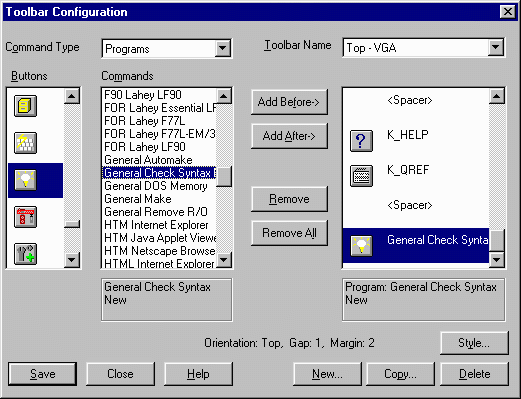Close the Toolbar Configuration dialog
The height and width of the screenshot is (399, 521).
point(508,12)
